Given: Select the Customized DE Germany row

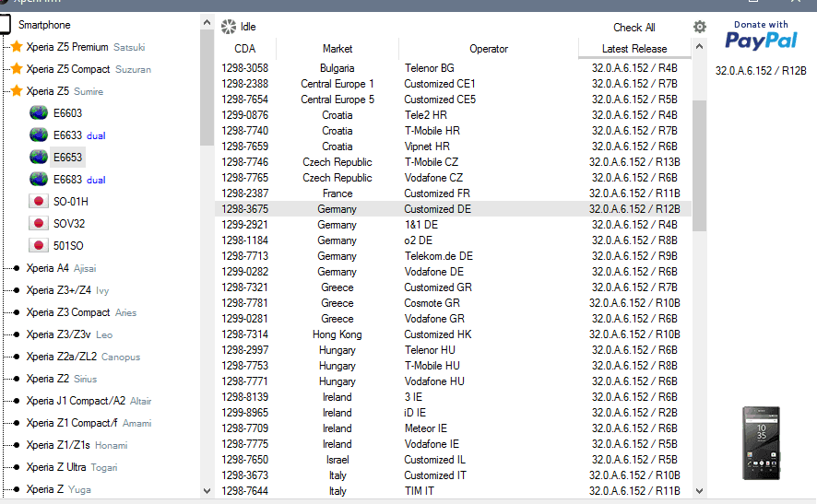Looking at the screenshot, I should click(453, 209).
